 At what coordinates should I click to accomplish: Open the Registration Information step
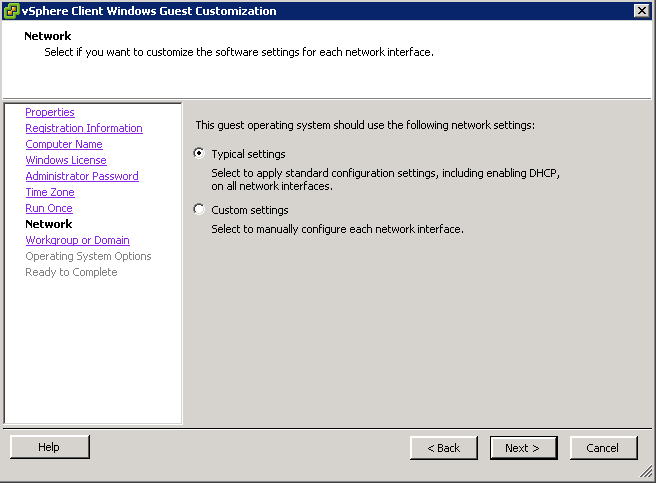click(84, 128)
